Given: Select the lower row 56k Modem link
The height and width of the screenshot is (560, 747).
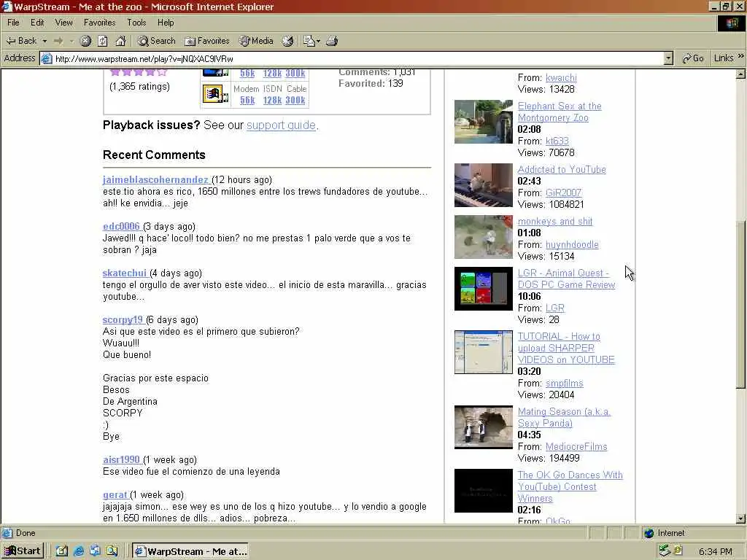Looking at the screenshot, I should click(x=247, y=100).
